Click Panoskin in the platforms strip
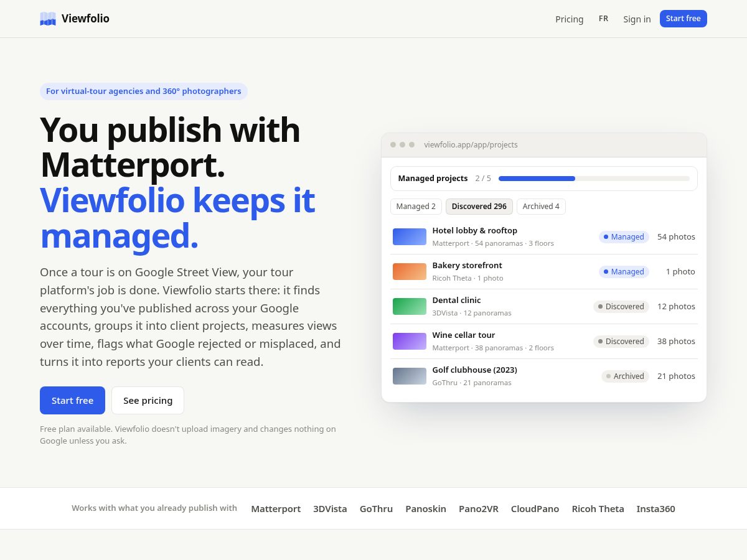Screen dimensions: 747x560 click(x=426, y=509)
